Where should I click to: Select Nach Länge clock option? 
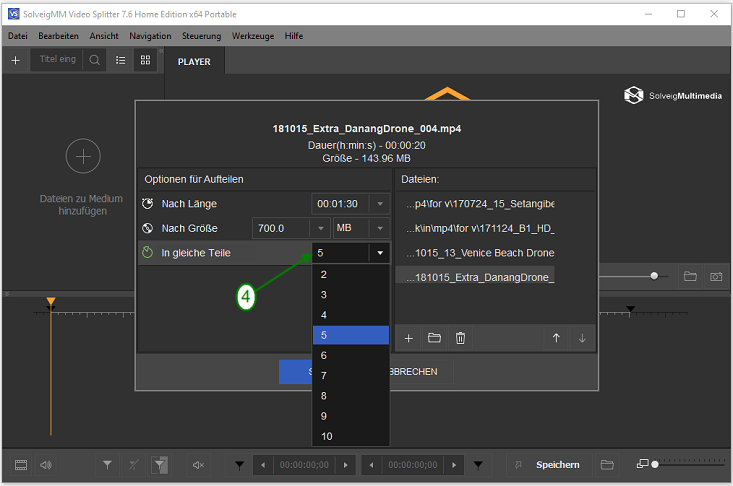click(x=148, y=204)
